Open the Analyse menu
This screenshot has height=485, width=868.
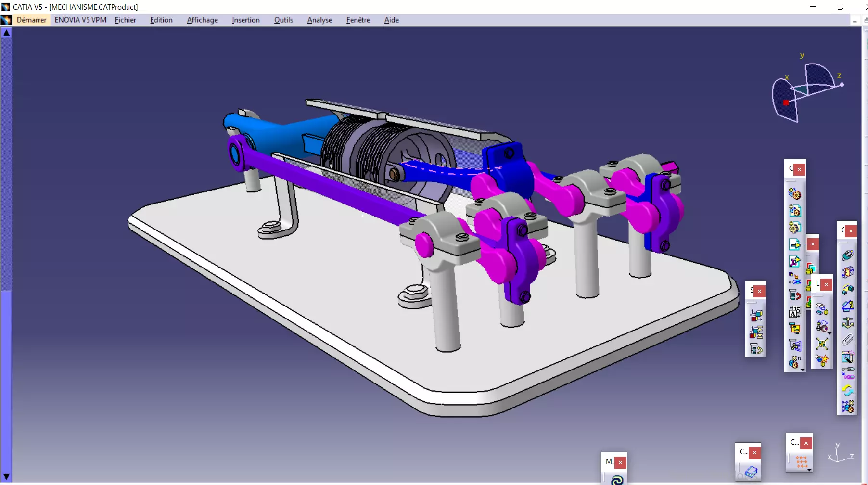319,20
